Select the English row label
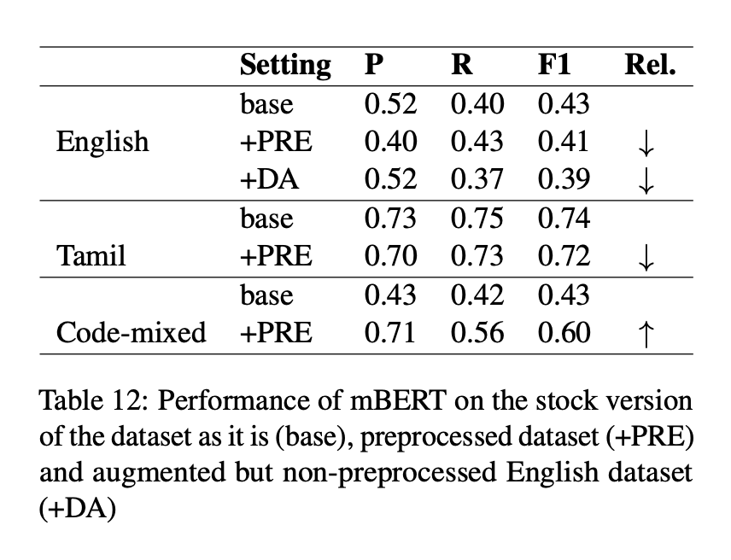731x560 pixels. (x=102, y=142)
